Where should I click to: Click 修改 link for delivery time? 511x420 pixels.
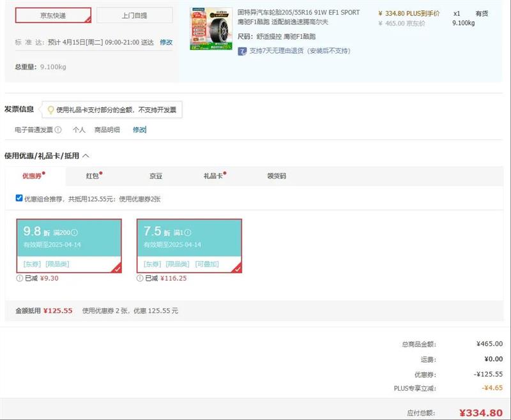pyautogui.click(x=166, y=42)
